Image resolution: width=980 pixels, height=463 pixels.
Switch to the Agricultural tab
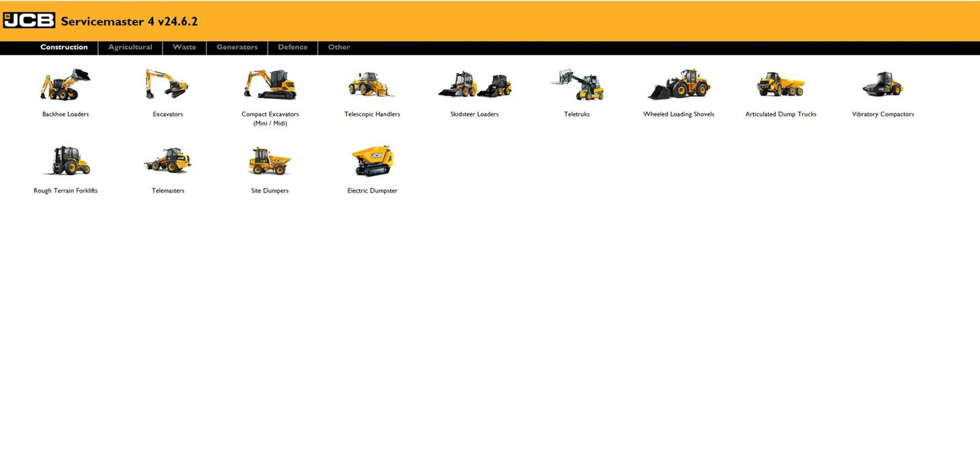click(130, 47)
